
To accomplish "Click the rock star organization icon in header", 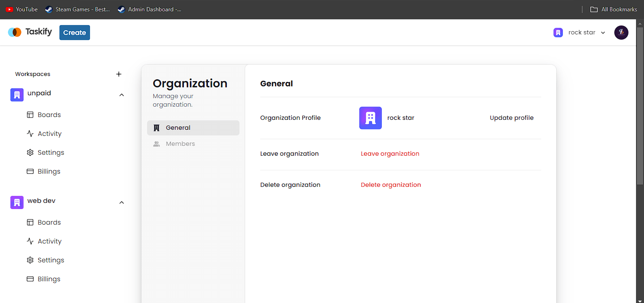I will coord(558,33).
